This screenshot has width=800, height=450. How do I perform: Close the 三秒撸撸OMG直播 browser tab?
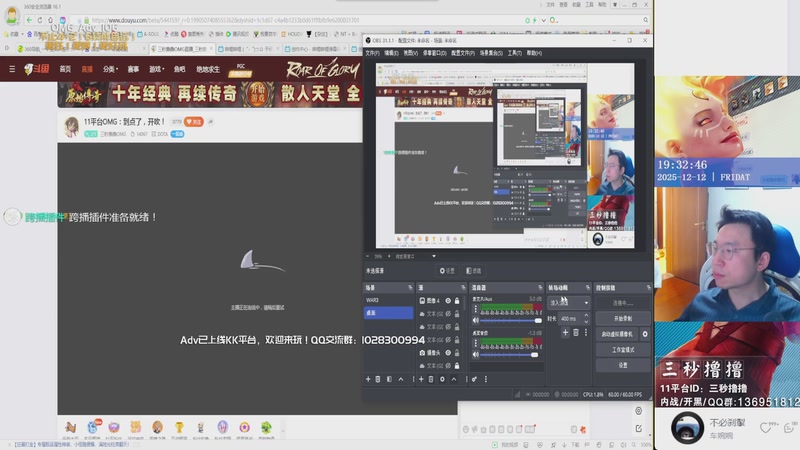pyautogui.click(x=209, y=49)
